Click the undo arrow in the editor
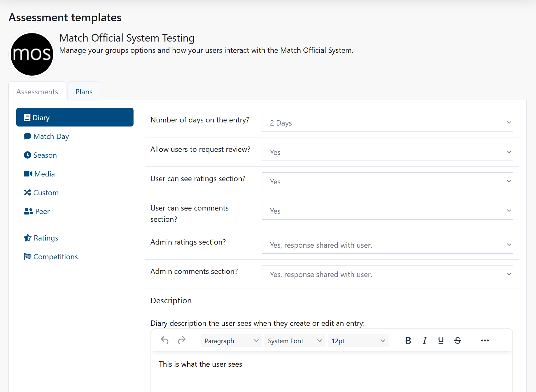Viewport: 536px width, 392px height. coord(165,340)
